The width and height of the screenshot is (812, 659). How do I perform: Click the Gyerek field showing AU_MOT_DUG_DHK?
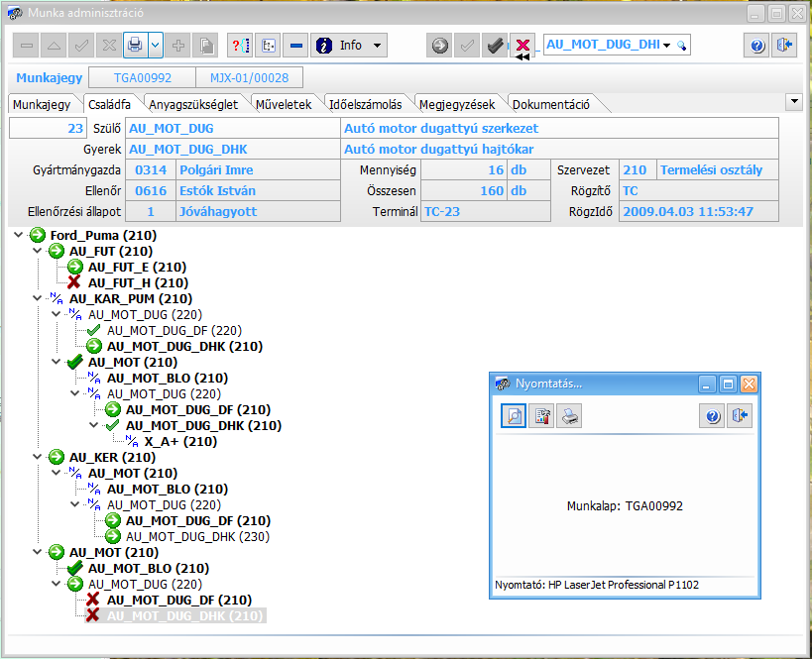click(233, 149)
